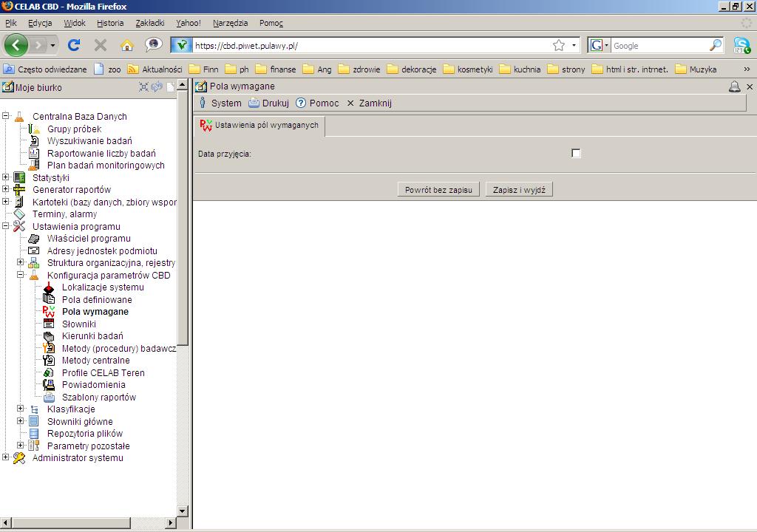Expand Struktura organizacyjna, rejestry node
This screenshot has height=532, width=757.
pyautogui.click(x=20, y=262)
